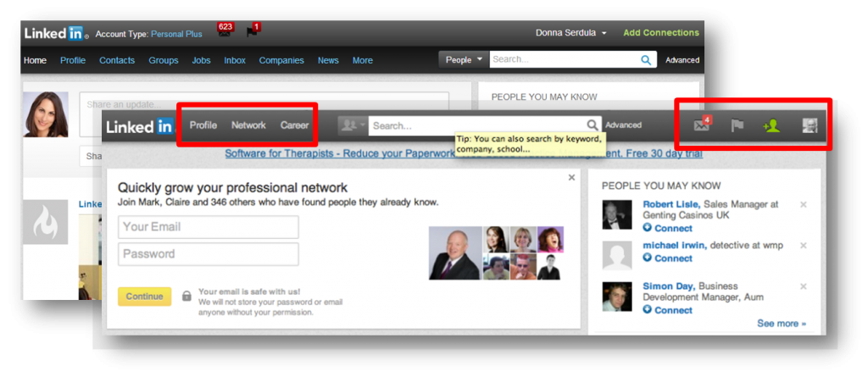Connect with michael irwin
Screen dimensions: 868x377
tap(668, 258)
